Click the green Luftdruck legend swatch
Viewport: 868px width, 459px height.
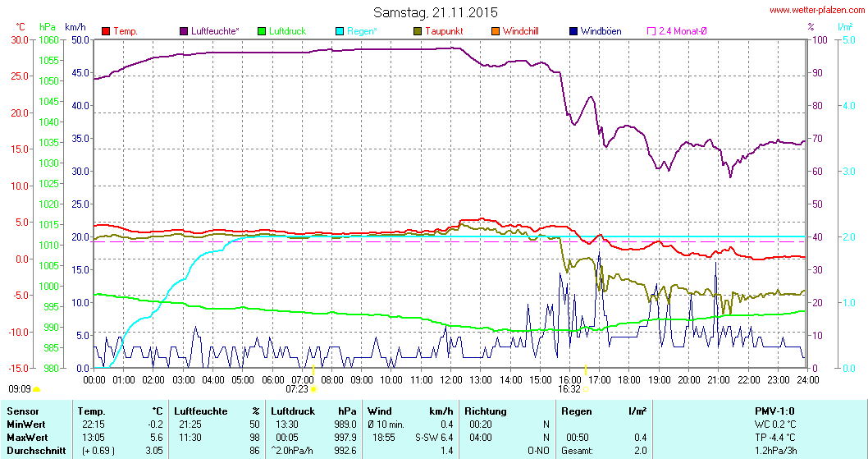pos(262,31)
